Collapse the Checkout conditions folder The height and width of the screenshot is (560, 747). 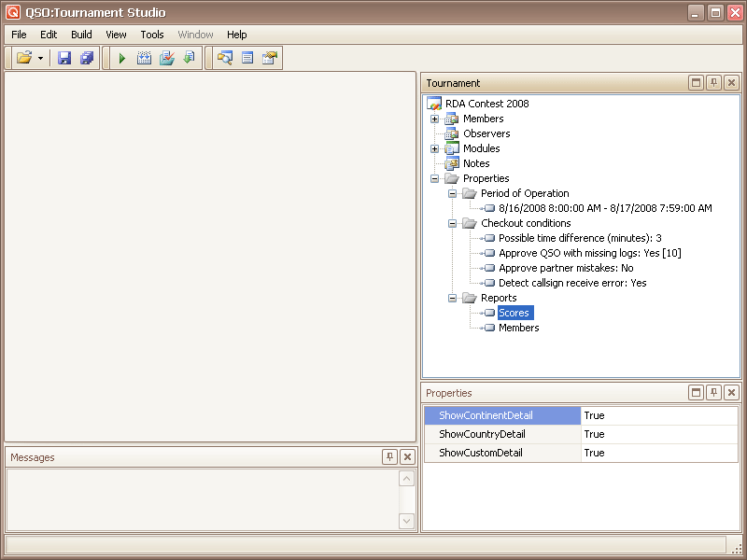452,223
